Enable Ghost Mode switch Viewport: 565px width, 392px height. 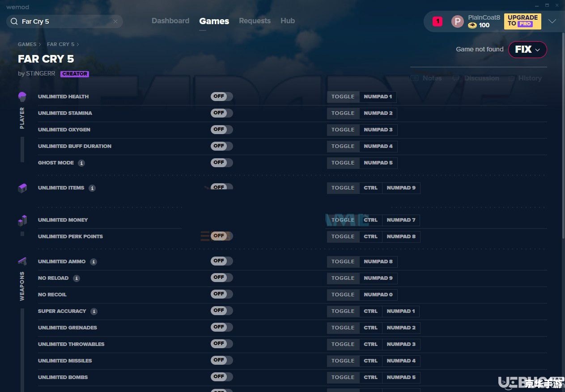pyautogui.click(x=222, y=163)
